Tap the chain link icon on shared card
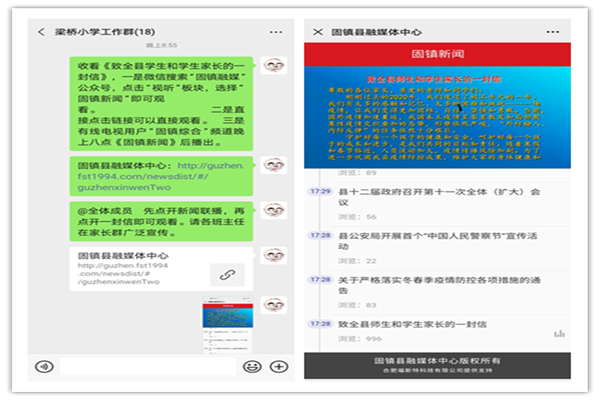 [227, 274]
